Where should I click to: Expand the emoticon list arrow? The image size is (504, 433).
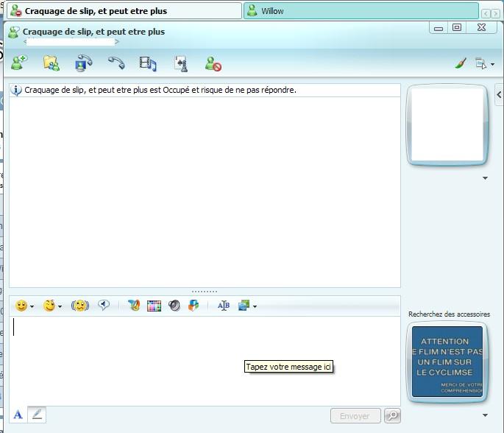tap(32, 306)
